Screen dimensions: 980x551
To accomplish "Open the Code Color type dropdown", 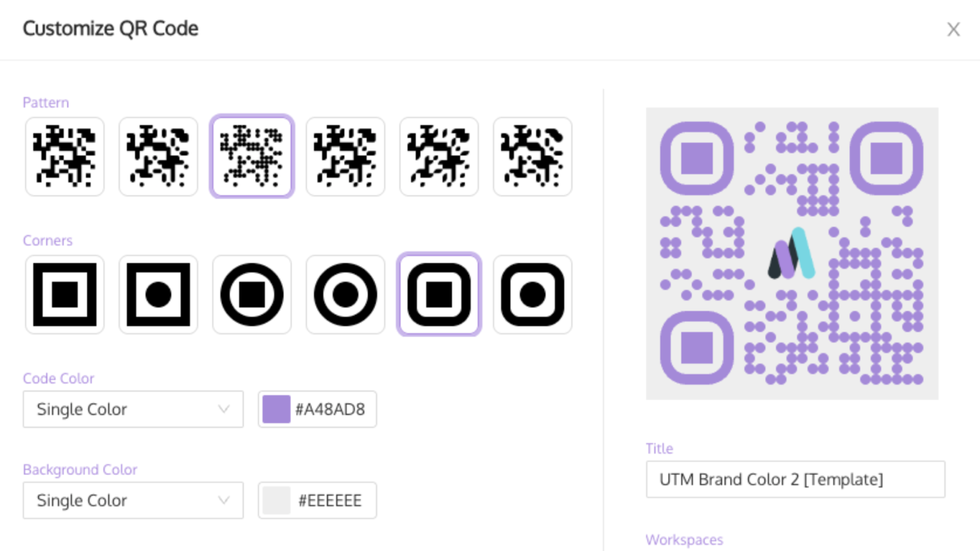I will coord(133,409).
